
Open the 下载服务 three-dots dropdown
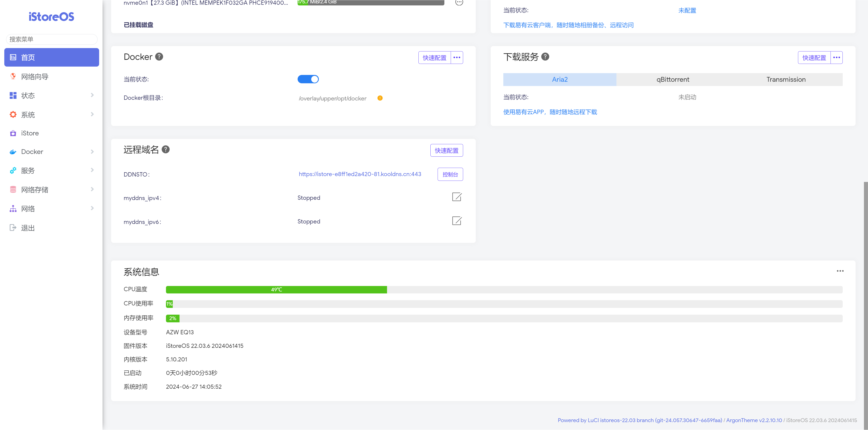tap(836, 58)
